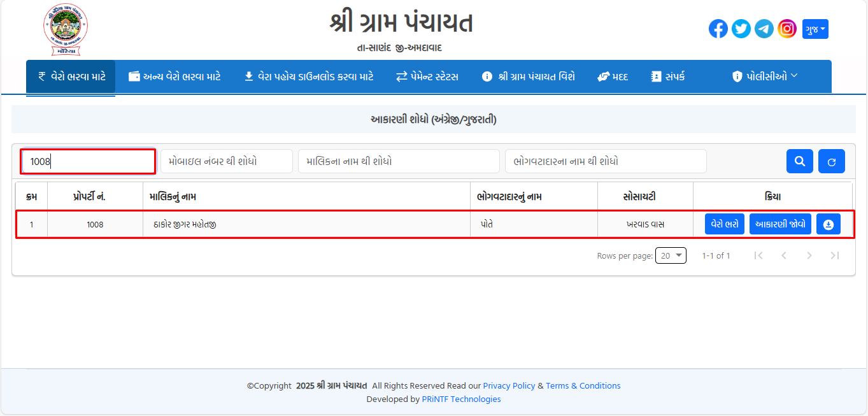Screen dimensions: 868x416
Task: Click the mobile number search field
Action: click(226, 161)
